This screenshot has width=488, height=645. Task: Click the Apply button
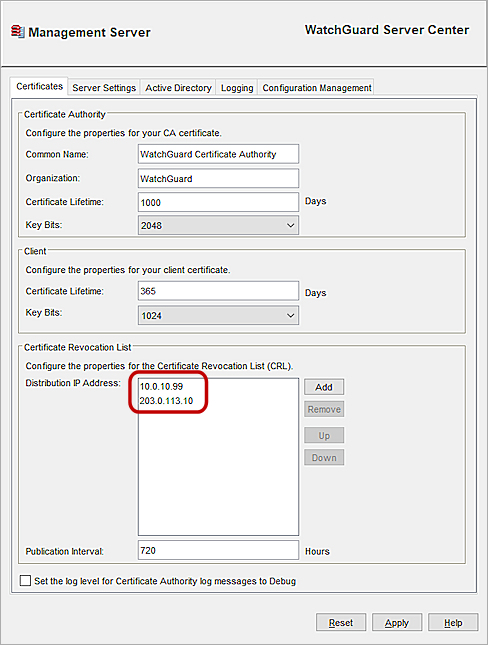397,623
